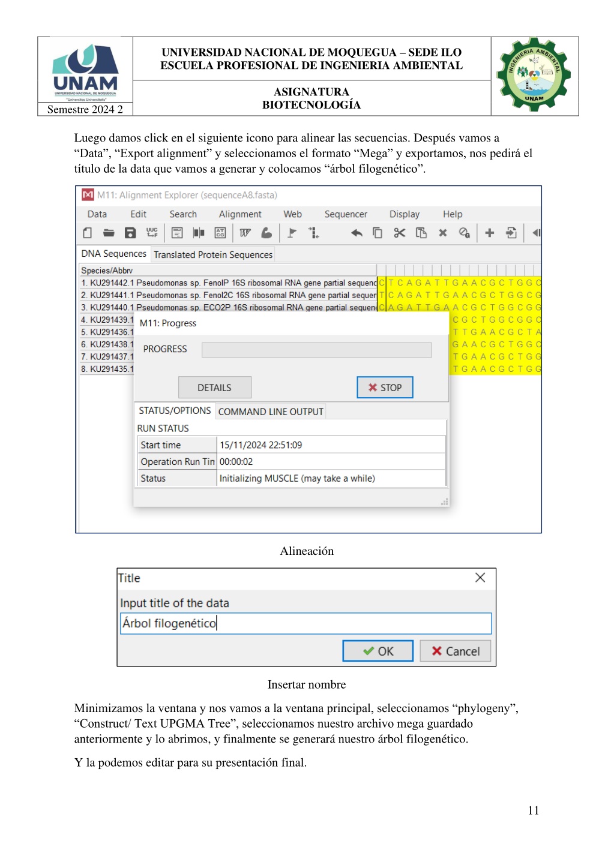Click the left-pointing arrow toolbar icon
This screenshot has width=614, height=868.
537,233
